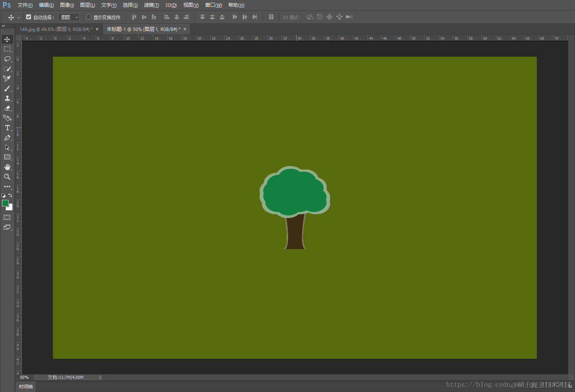This screenshot has width=575, height=392.
Task: Select the Hand tool
Action: [x=7, y=167]
